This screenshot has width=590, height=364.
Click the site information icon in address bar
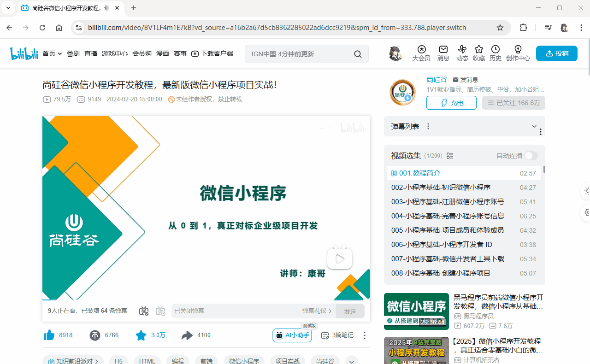[79, 28]
